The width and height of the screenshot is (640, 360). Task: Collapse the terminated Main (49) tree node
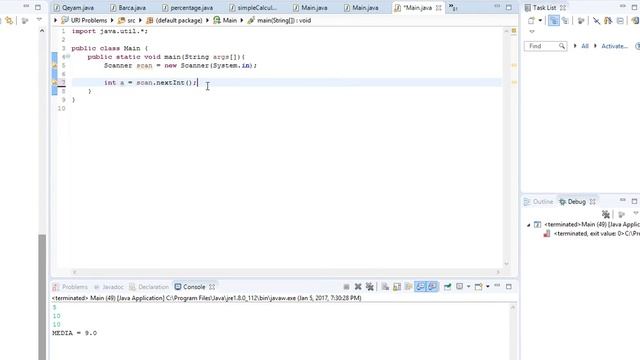529,225
